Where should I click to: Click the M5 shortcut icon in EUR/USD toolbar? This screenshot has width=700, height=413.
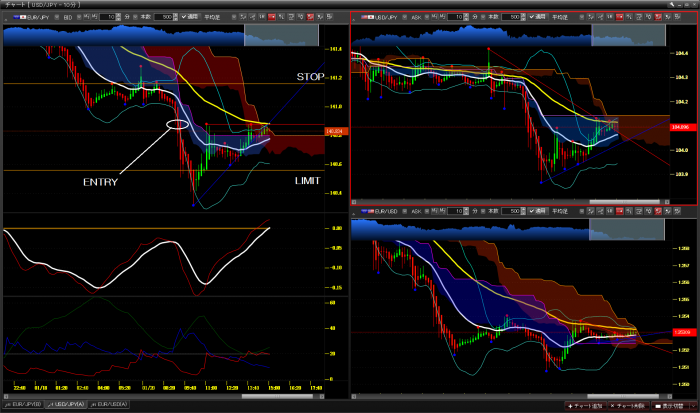[442, 211]
